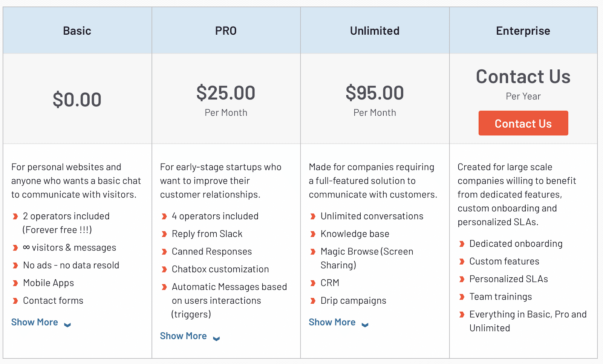Expand Show More under PRO plan

click(184, 336)
